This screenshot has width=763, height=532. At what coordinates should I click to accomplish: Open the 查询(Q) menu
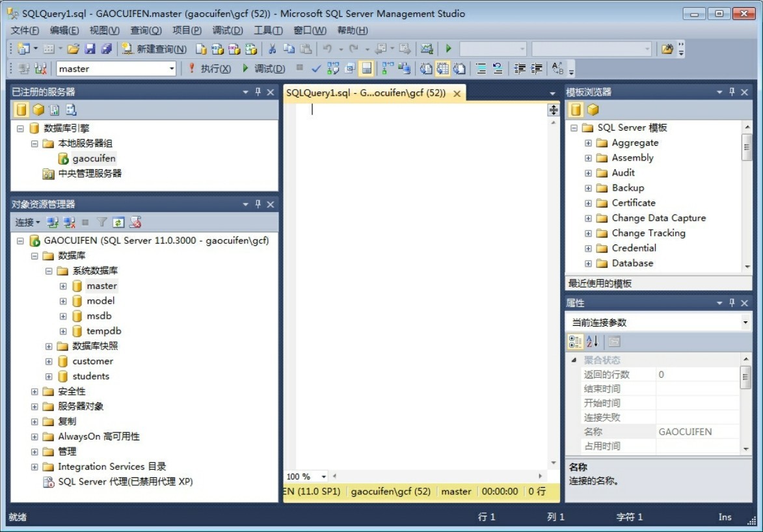click(x=146, y=31)
